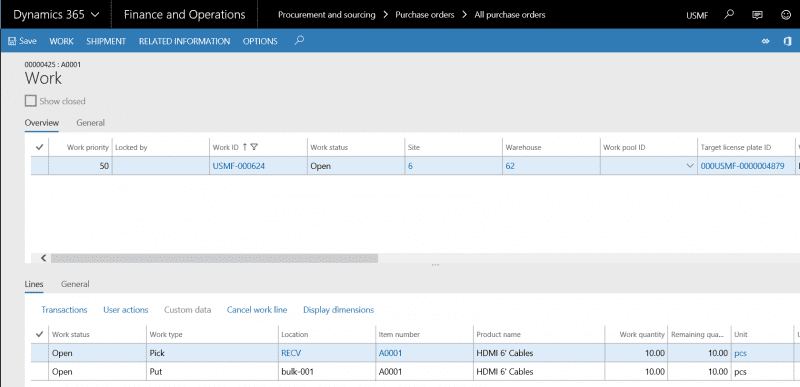Open the RECV location link
Screen dimensions: 800x387
[x=291, y=353]
